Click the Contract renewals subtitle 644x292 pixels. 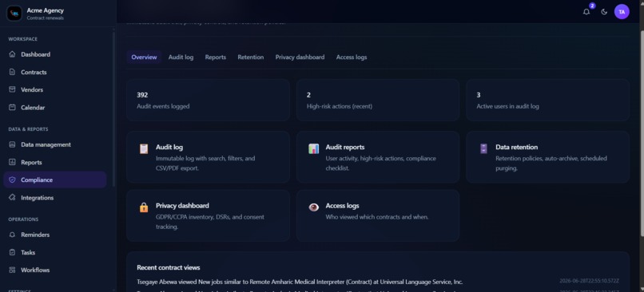[46, 18]
